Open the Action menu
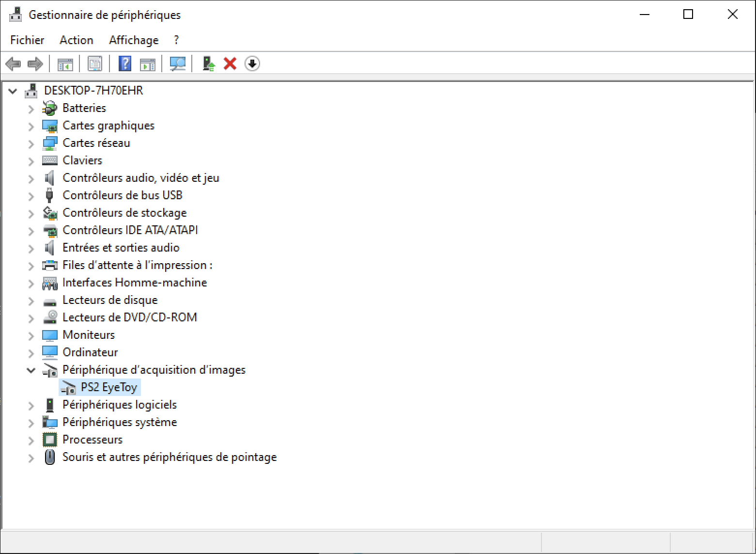Image resolution: width=756 pixels, height=554 pixels. tap(76, 40)
